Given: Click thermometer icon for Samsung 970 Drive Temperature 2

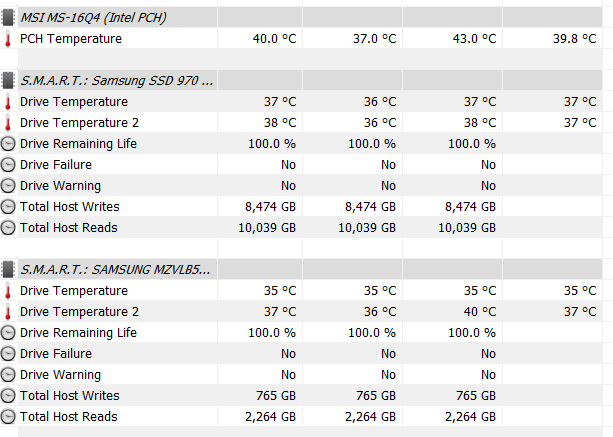Looking at the screenshot, I should pyautogui.click(x=8, y=123).
